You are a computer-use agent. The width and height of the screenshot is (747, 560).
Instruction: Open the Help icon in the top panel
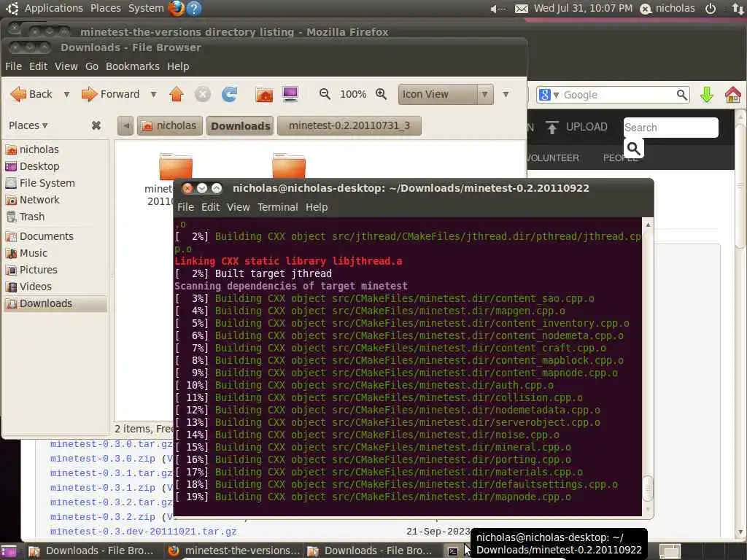click(194, 8)
